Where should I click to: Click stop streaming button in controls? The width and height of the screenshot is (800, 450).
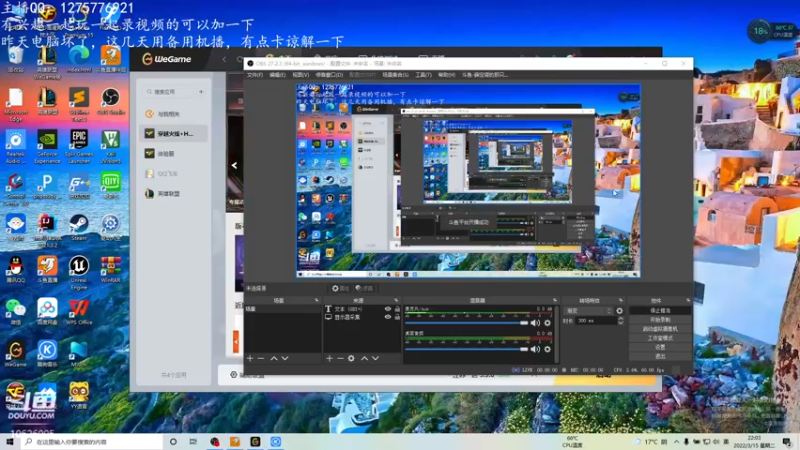coord(660,310)
